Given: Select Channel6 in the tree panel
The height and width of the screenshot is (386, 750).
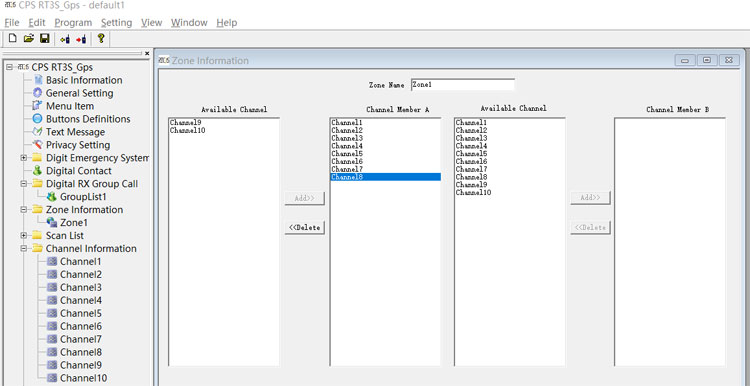Looking at the screenshot, I should (80, 326).
